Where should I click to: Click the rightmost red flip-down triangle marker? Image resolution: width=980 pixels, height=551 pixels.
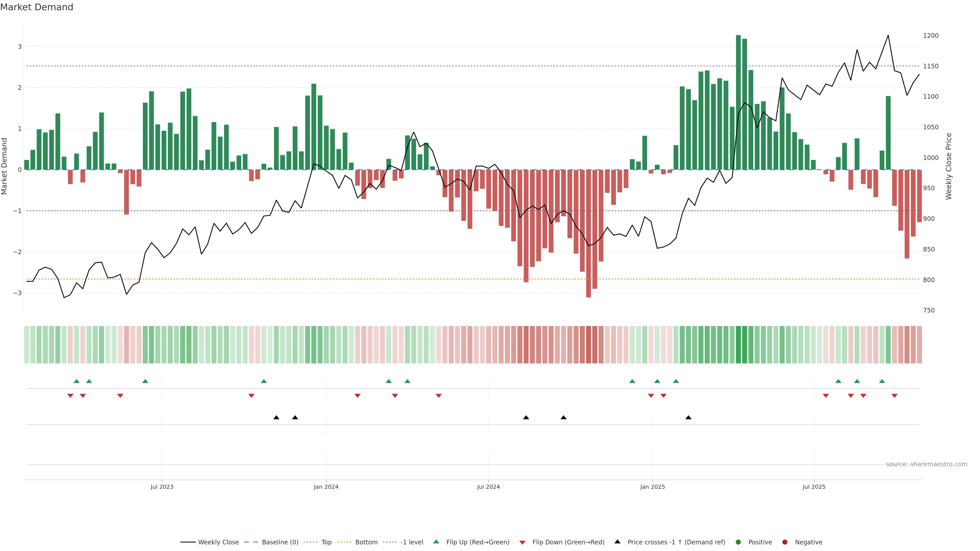tap(895, 396)
